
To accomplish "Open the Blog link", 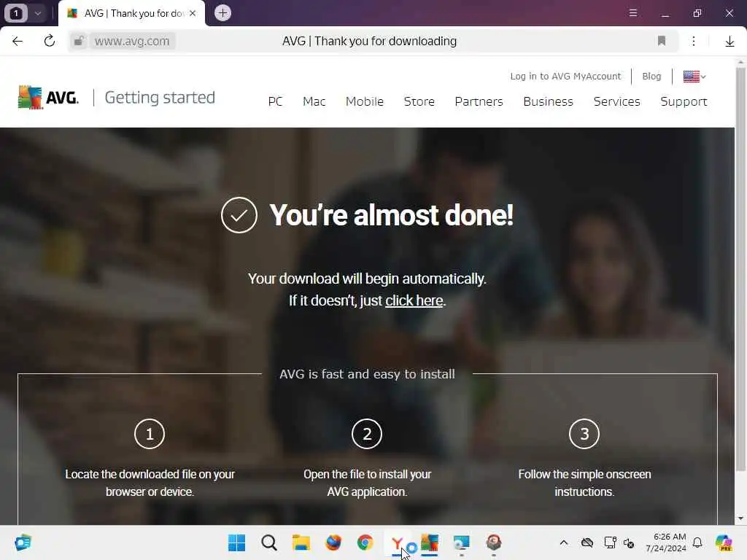I will coord(651,76).
